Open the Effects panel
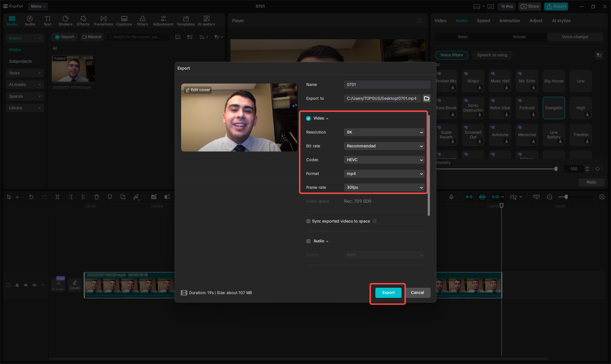Viewport: 611px width, 364px height. click(83, 20)
